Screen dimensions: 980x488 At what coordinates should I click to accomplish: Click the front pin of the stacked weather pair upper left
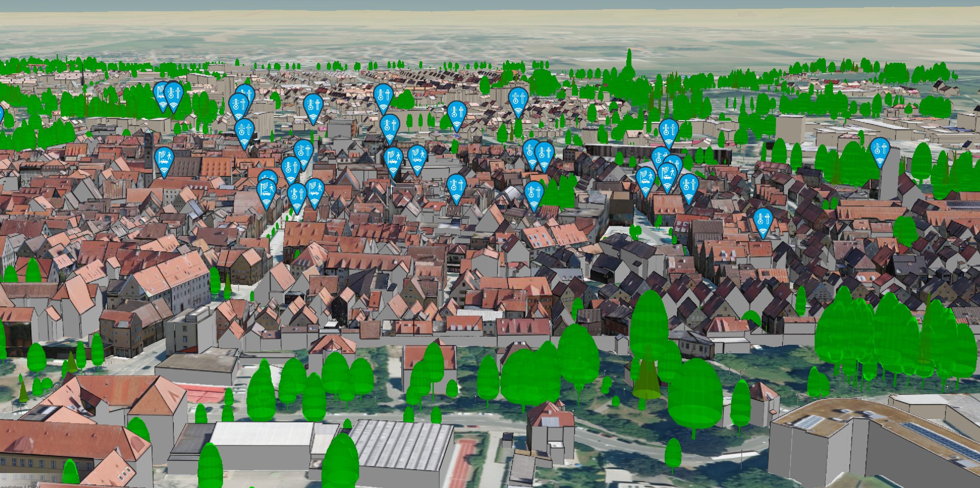click(x=239, y=107)
